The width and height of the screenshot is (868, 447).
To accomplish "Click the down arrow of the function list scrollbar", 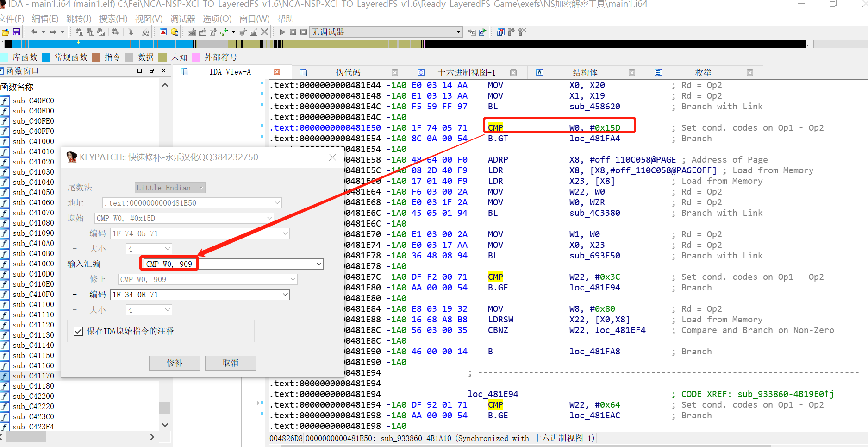I will (165, 425).
